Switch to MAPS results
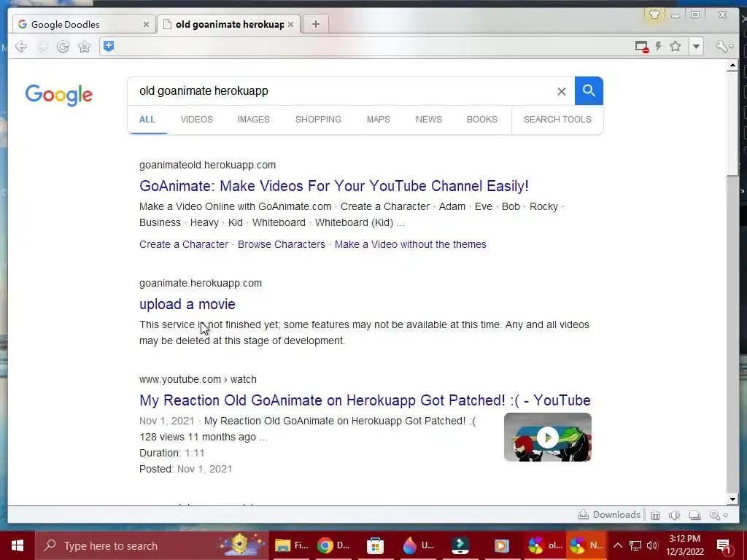Viewport: 747px width, 560px height. point(379,120)
